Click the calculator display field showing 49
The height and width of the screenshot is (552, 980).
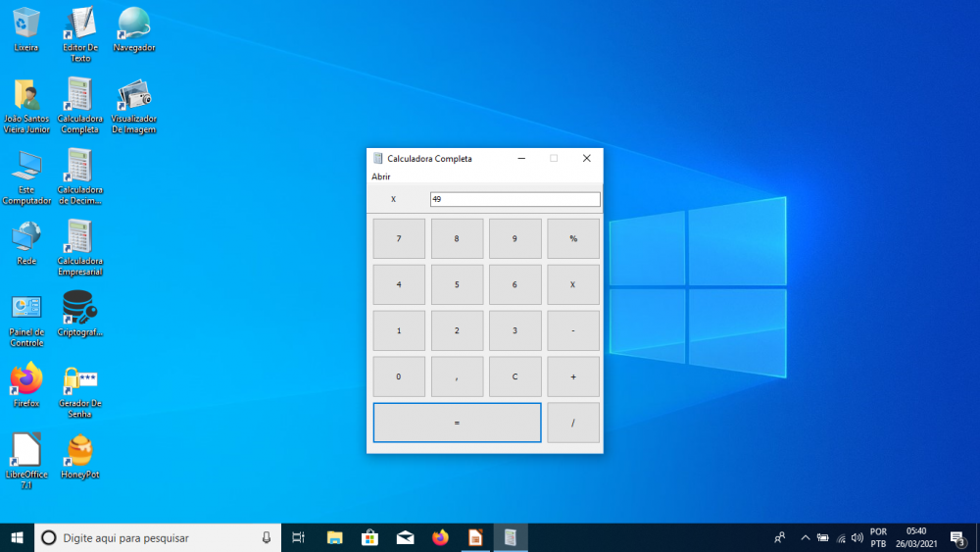[514, 199]
